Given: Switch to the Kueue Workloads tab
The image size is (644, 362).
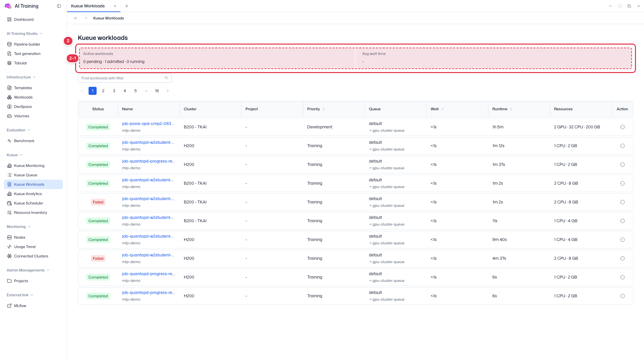Looking at the screenshot, I should [88, 6].
